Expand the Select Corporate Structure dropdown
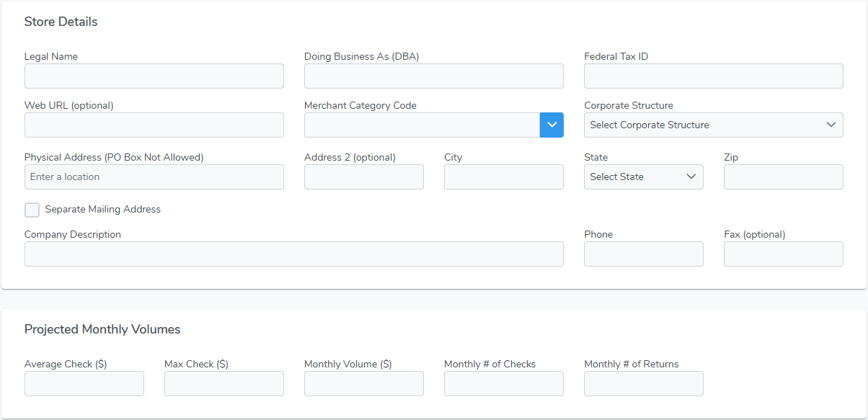 tap(714, 125)
